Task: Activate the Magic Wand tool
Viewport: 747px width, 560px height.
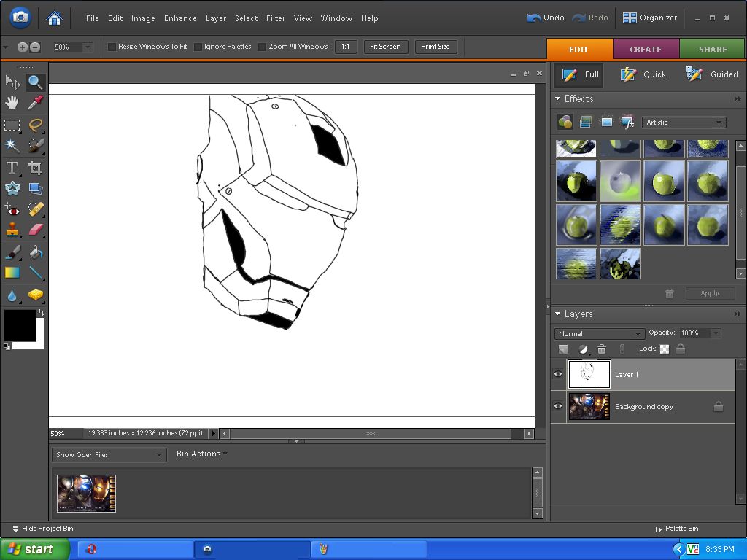Action: pyautogui.click(x=12, y=146)
